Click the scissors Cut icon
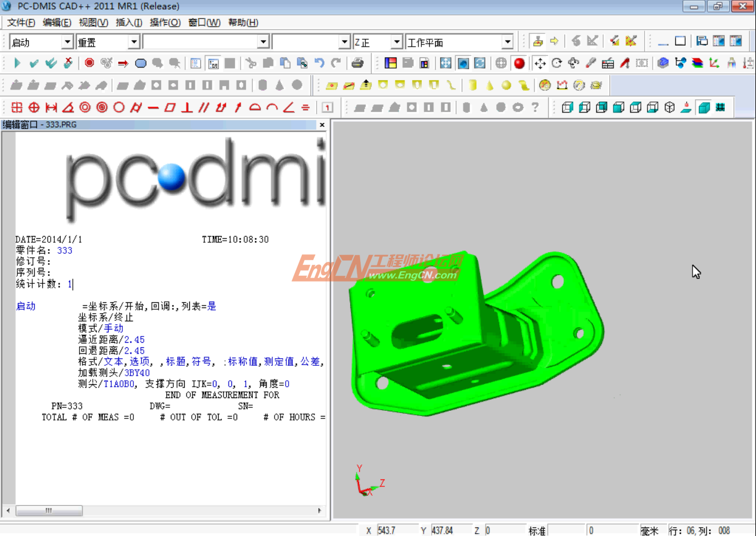Screen dimensions: 756x536 250,63
